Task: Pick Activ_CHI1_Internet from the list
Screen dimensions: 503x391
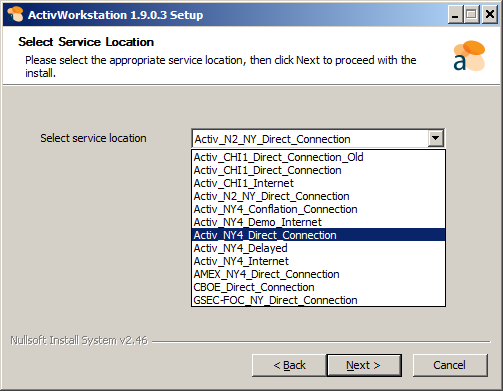Action: click(318, 183)
